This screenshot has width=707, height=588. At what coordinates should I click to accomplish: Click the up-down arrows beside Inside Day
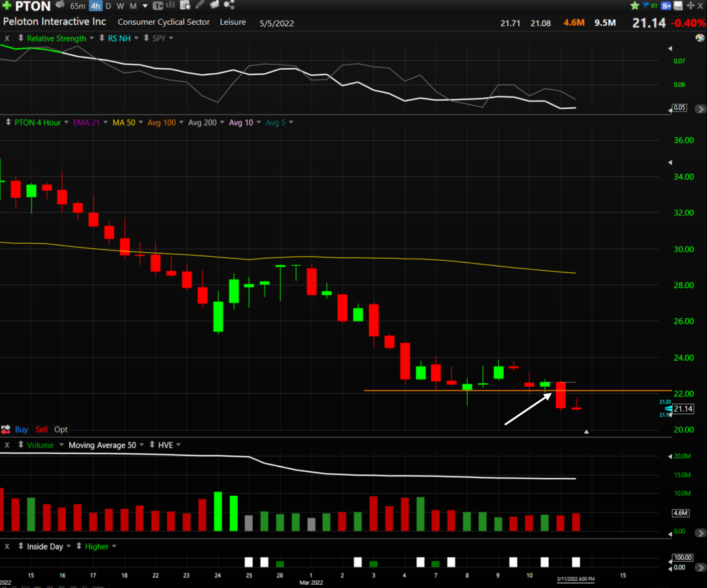tap(21, 546)
